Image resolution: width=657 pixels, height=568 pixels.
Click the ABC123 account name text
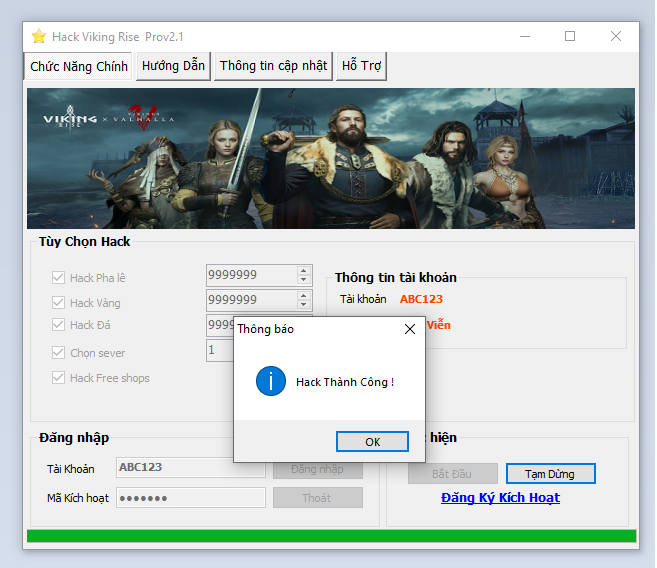[421, 299]
